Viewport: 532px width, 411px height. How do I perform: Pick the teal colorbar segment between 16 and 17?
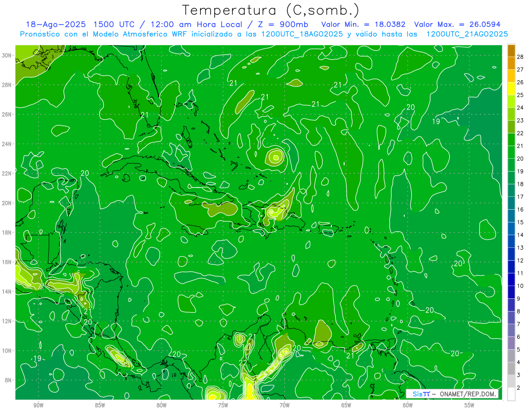point(511,203)
